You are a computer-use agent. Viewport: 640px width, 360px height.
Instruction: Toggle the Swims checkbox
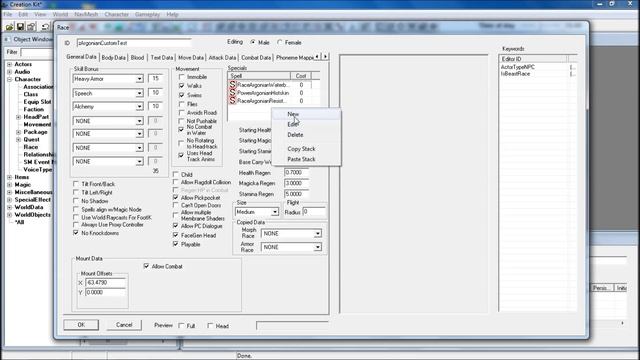pyautogui.click(x=182, y=95)
